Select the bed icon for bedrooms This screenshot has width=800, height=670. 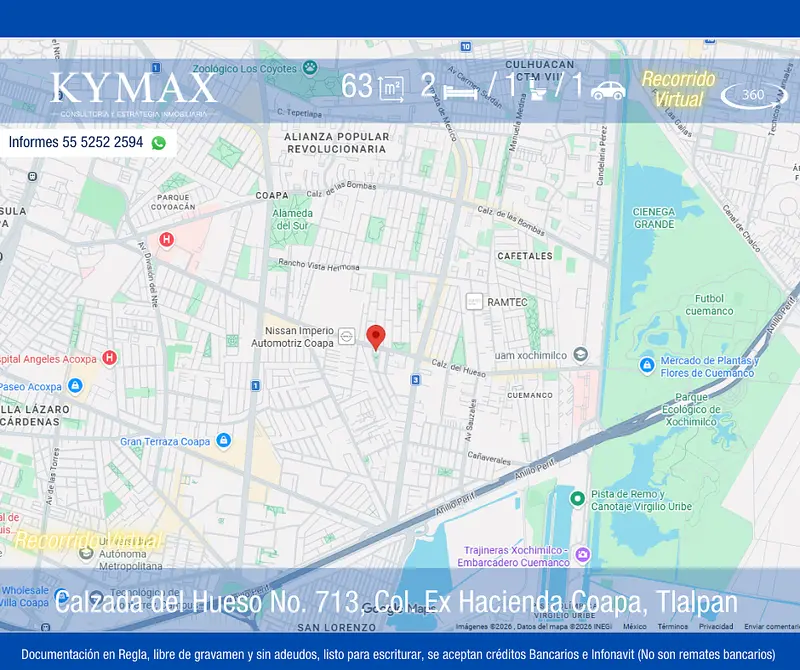pyautogui.click(x=461, y=92)
